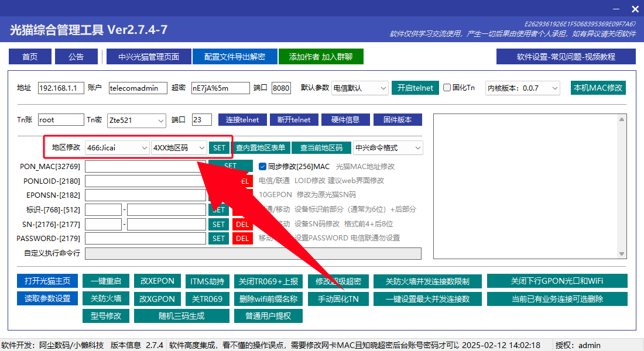Toggle 同步修改[256]MAC checkbox
This screenshot has height=351, width=644.
262,166
